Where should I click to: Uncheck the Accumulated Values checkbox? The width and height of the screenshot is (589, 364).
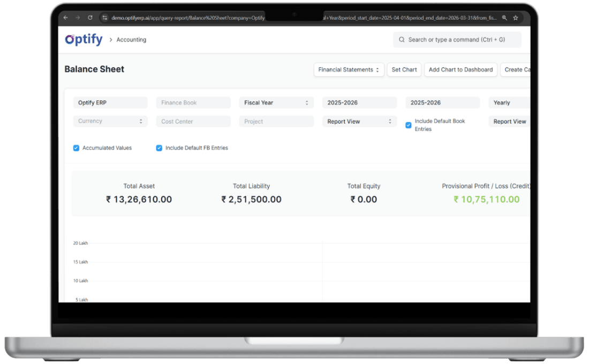click(x=76, y=148)
